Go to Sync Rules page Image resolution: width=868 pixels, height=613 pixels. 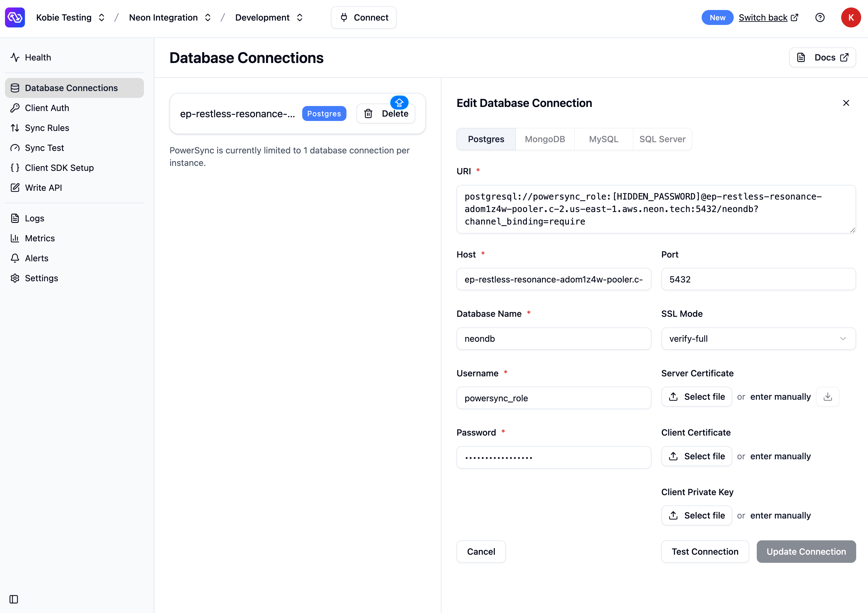pos(74,128)
